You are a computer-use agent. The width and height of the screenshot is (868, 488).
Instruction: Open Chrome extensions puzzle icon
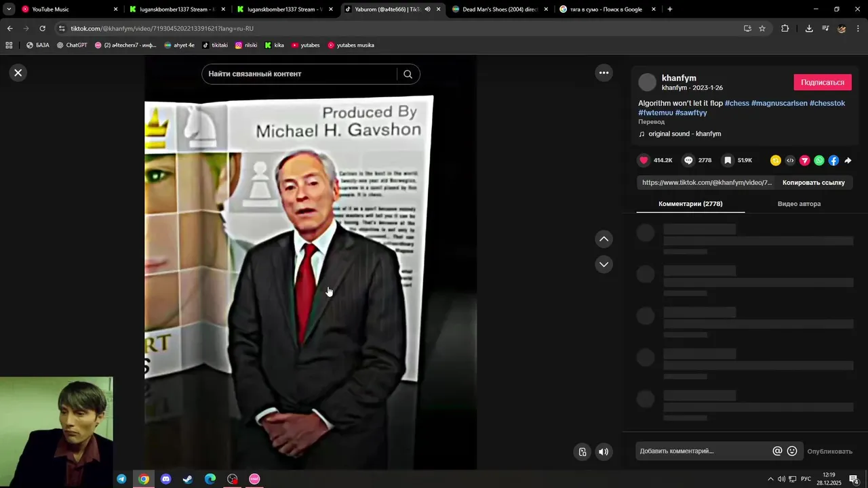785,28
